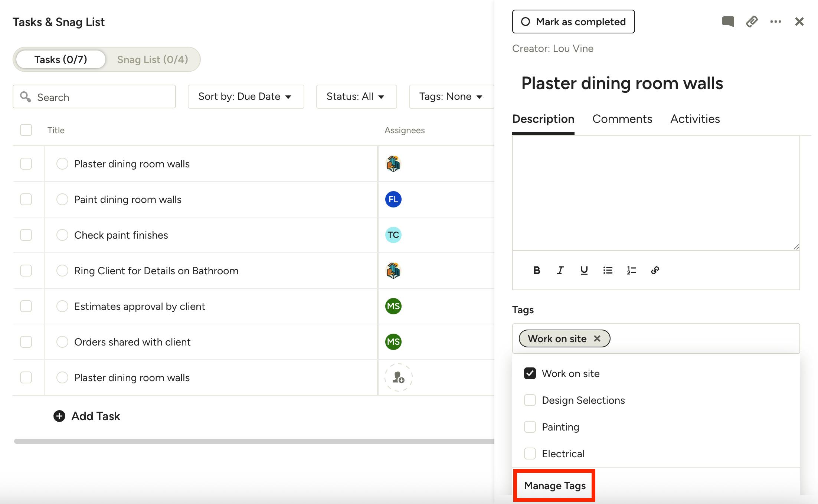Image resolution: width=818 pixels, height=504 pixels.
Task: Toggle bold formatting in description
Action: click(x=536, y=270)
